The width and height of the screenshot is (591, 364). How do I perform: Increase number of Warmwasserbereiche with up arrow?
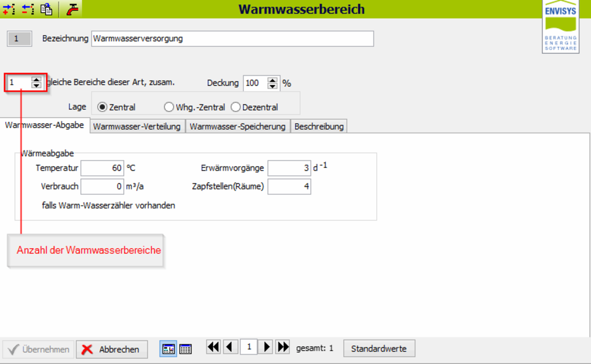[x=36, y=79]
